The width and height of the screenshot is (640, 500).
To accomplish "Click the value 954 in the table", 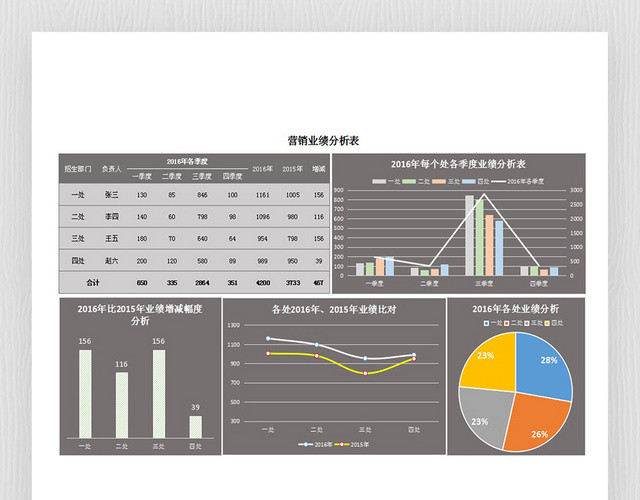I will [262, 238].
